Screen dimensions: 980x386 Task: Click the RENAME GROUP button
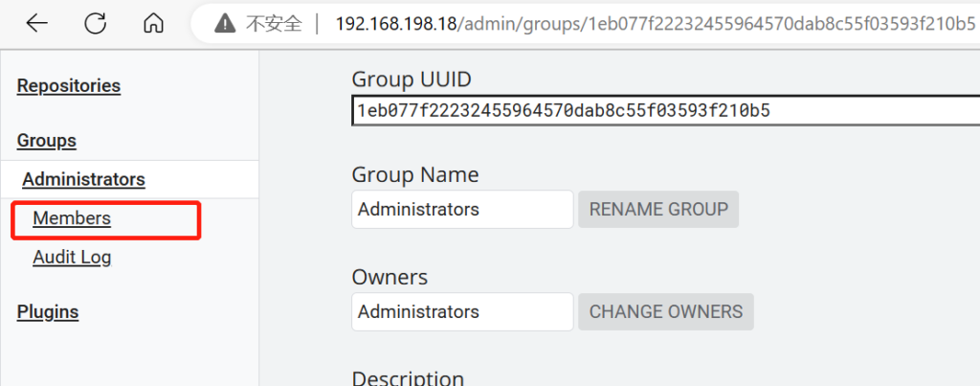coord(658,210)
